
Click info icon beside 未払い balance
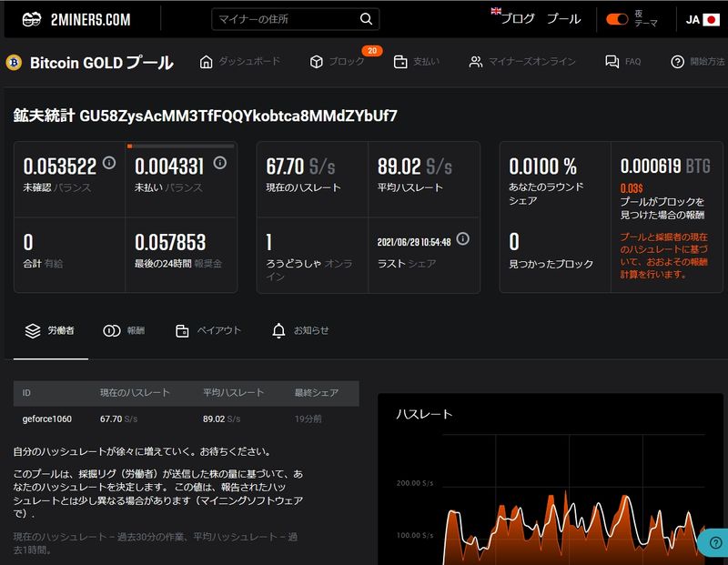[x=219, y=163]
